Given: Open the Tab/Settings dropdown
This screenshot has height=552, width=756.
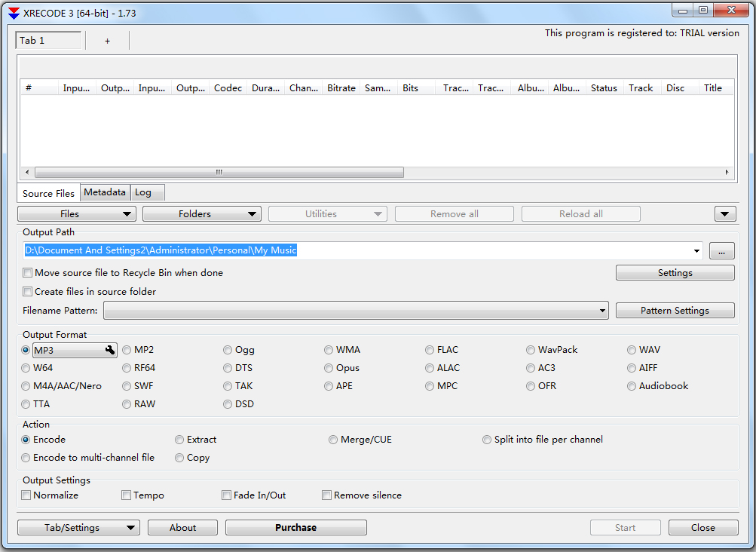Looking at the screenshot, I should (78, 527).
